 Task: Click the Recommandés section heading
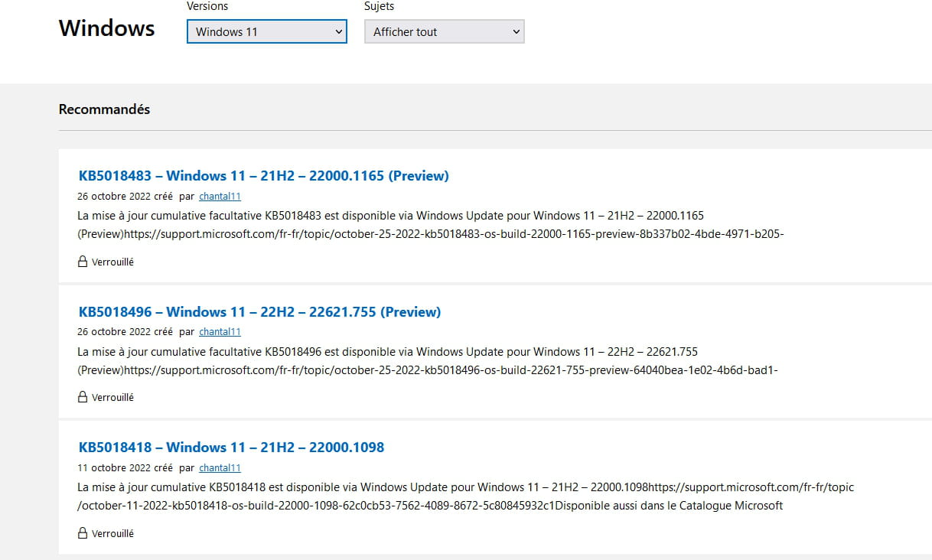[x=104, y=109]
